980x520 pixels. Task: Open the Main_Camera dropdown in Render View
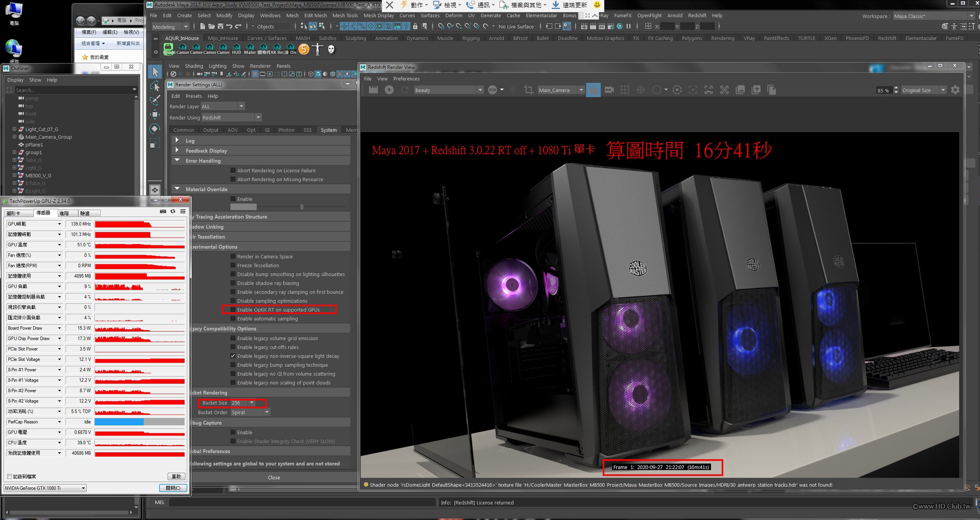(561, 90)
